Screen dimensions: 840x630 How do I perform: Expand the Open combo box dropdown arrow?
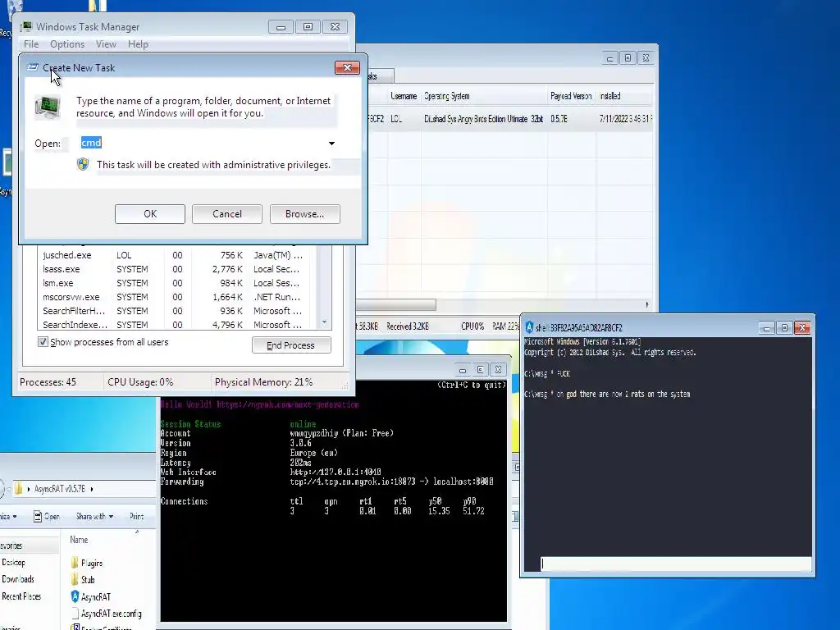331,143
